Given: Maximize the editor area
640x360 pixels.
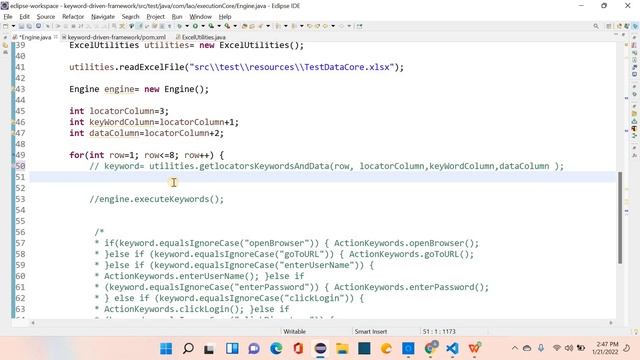Looking at the screenshot, I should tap(623, 34).
